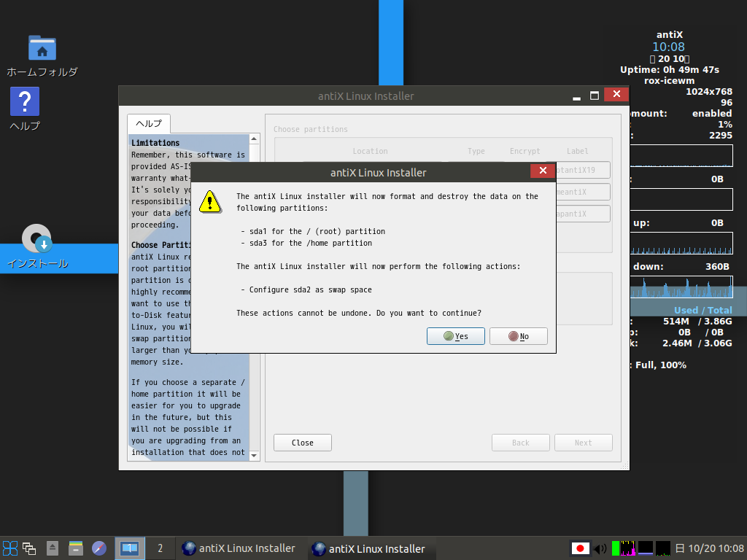
Task: Minimize the main installer window
Action: point(576,96)
